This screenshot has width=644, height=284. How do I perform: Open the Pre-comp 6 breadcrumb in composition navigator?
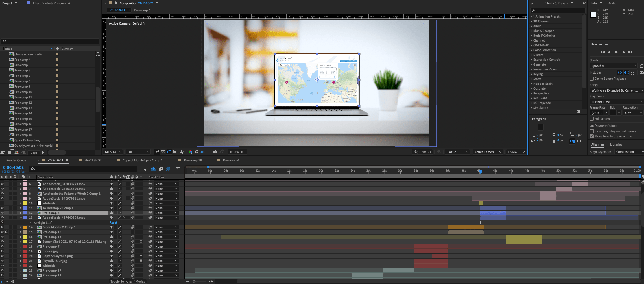tap(142, 10)
